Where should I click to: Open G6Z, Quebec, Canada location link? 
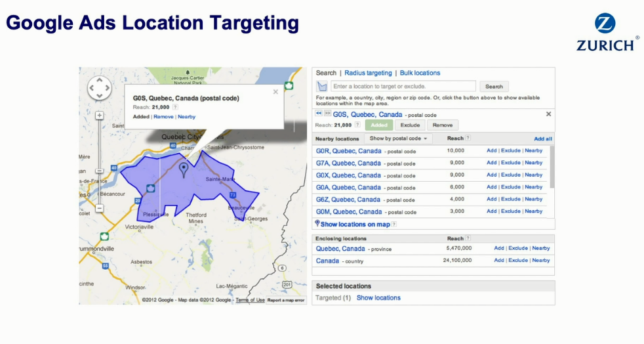[348, 200]
